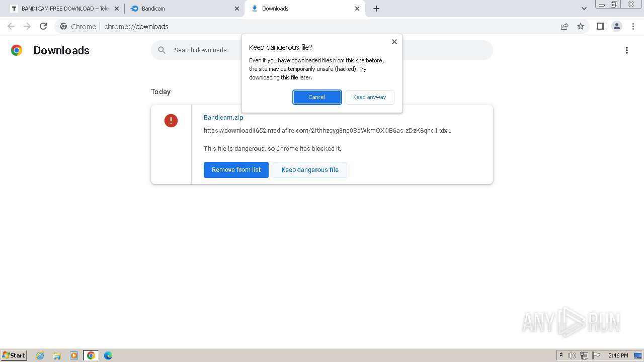
Task: Click the mediafire download URL link
Action: [x=328, y=131]
